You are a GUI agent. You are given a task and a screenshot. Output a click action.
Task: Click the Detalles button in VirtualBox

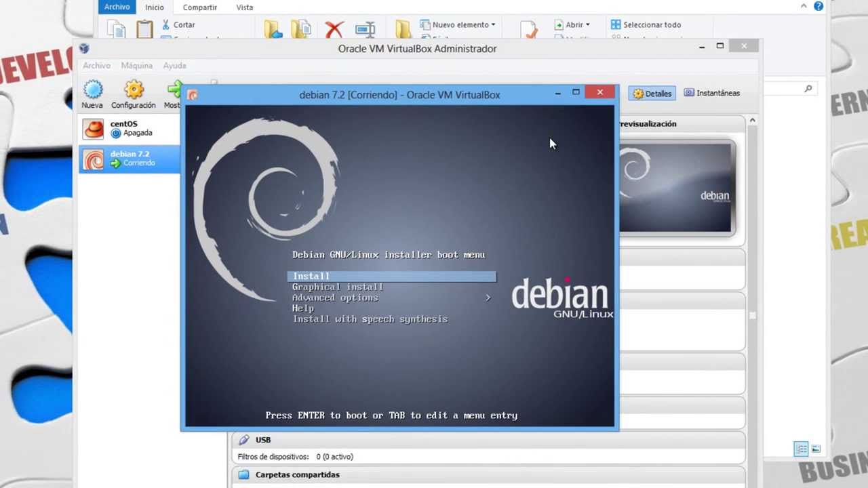pos(652,94)
